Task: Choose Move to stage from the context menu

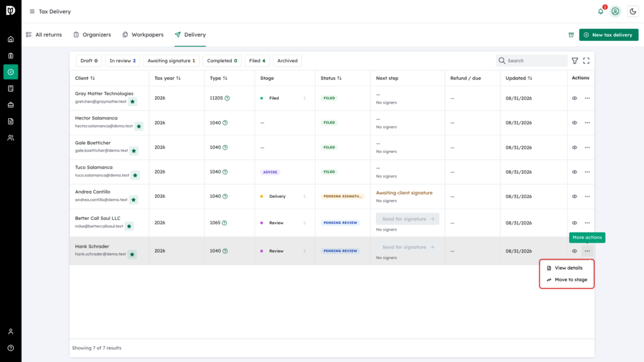Action: point(567,280)
